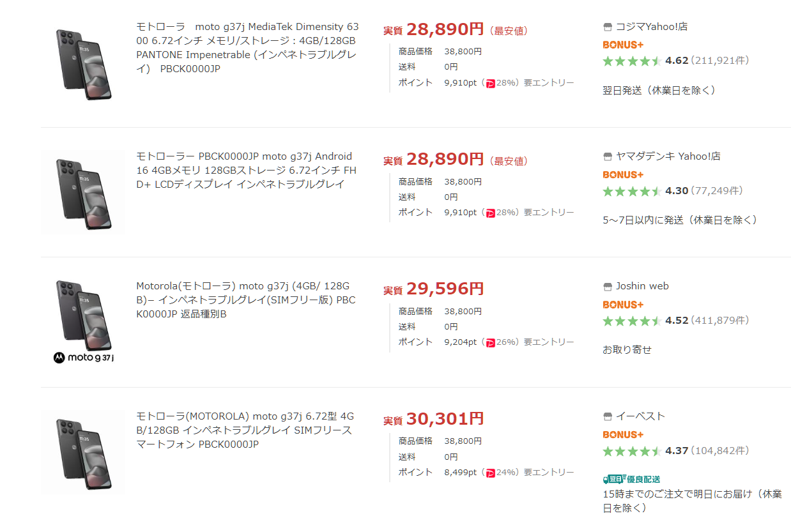Screen dimensions: 791x532
Task: Click the store icon beside Joshin web
Action: tap(608, 287)
